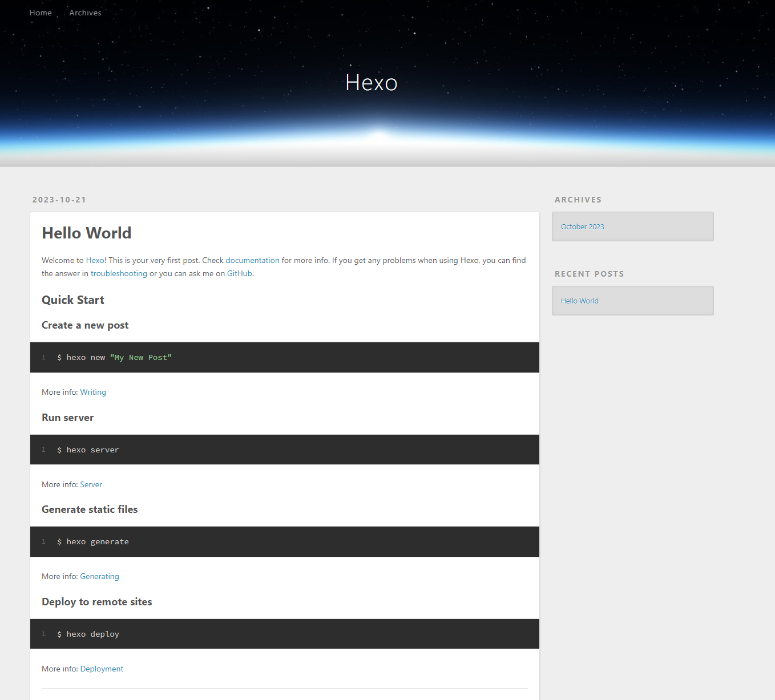
Task: Click the RECENT POSTS sidebar heading
Action: 590,274
